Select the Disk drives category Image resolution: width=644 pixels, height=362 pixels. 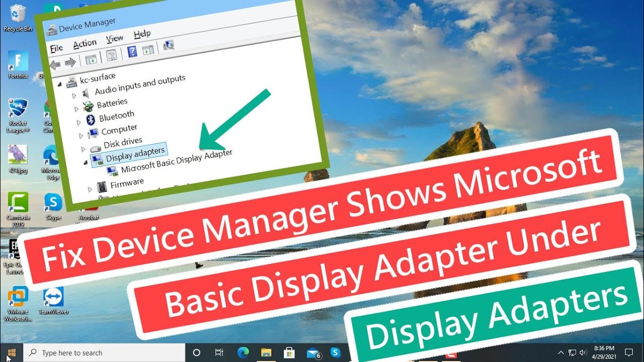pyautogui.click(x=123, y=143)
